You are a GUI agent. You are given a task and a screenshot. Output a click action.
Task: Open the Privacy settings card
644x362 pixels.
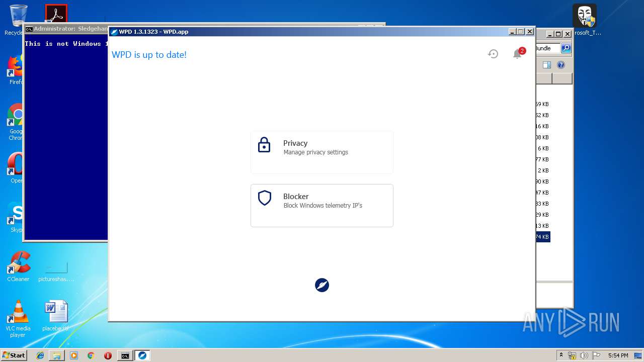[x=322, y=152]
